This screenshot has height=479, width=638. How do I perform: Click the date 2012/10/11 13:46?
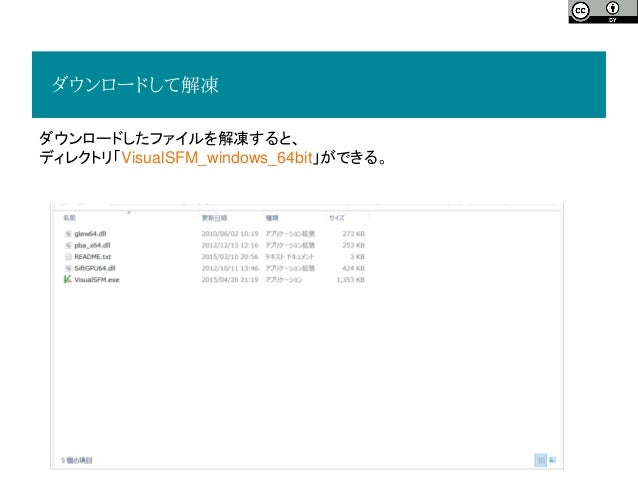click(x=230, y=268)
